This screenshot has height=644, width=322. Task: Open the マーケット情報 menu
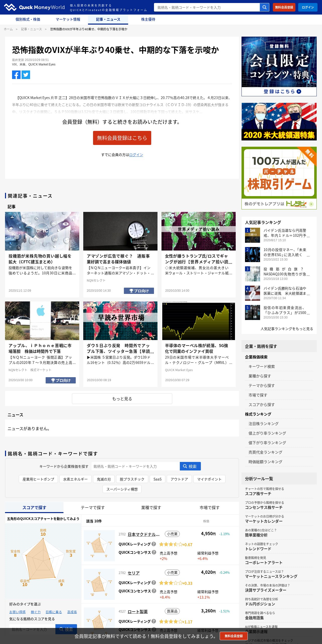tap(68, 19)
